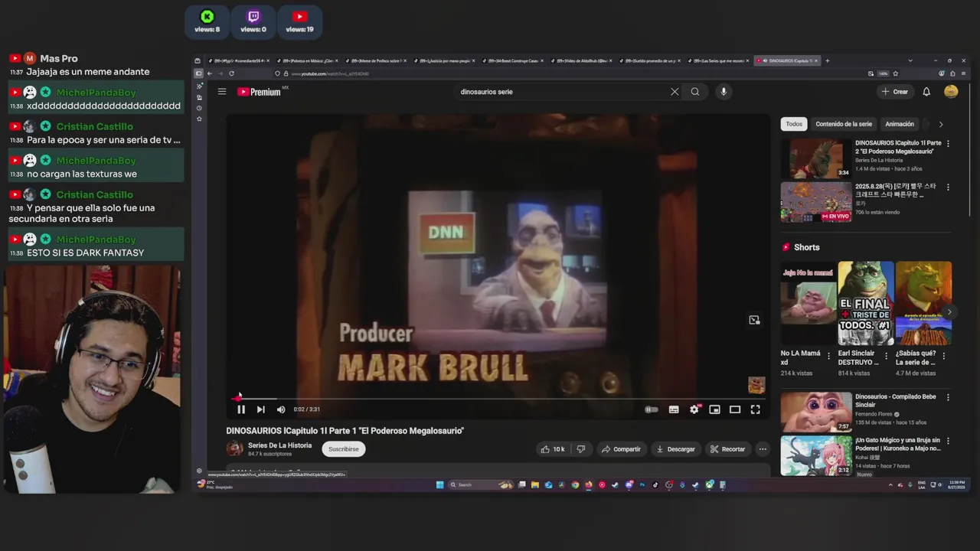The height and width of the screenshot is (551, 980).
Task: Go back in browser
Action: 210,73
